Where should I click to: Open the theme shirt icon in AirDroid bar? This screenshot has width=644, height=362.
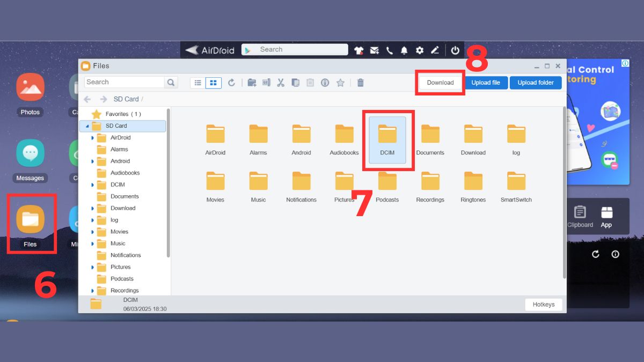pos(359,50)
